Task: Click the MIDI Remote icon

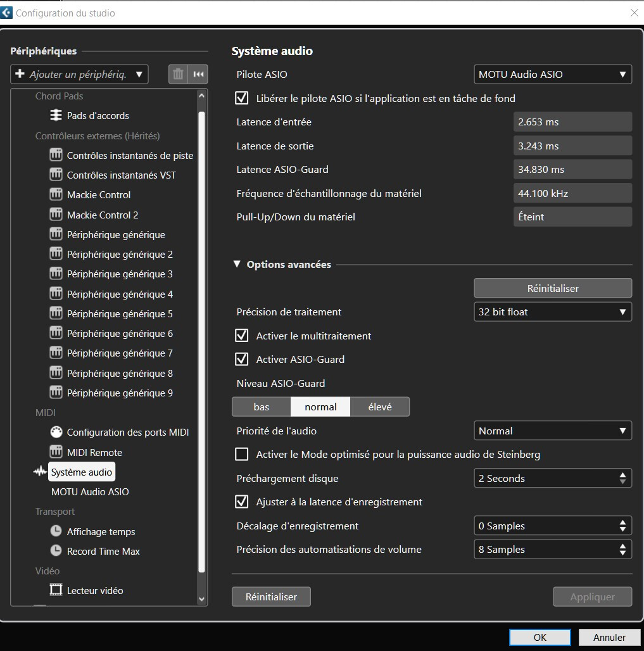Action: (x=56, y=452)
